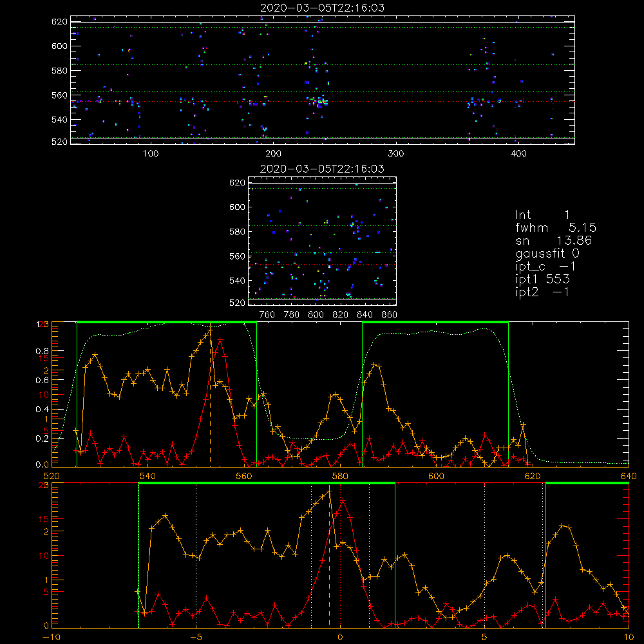Click the 300 tick label on top plot
644x644 pixels.
click(x=396, y=154)
